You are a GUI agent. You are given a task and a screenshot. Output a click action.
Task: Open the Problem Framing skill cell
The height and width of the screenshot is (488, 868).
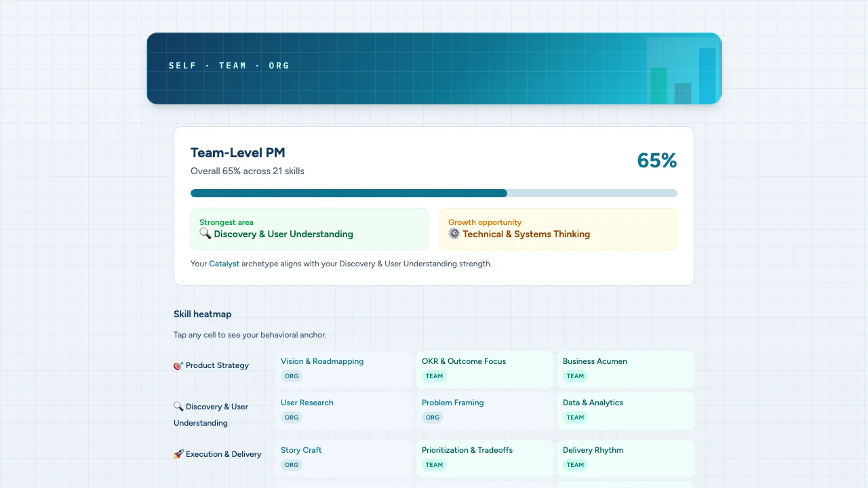click(x=485, y=411)
